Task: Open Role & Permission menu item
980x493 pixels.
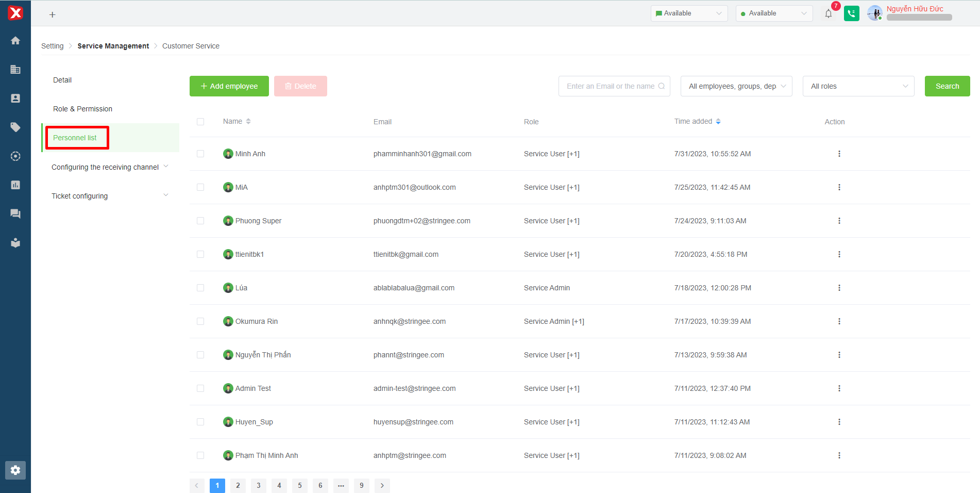Action: (82, 109)
